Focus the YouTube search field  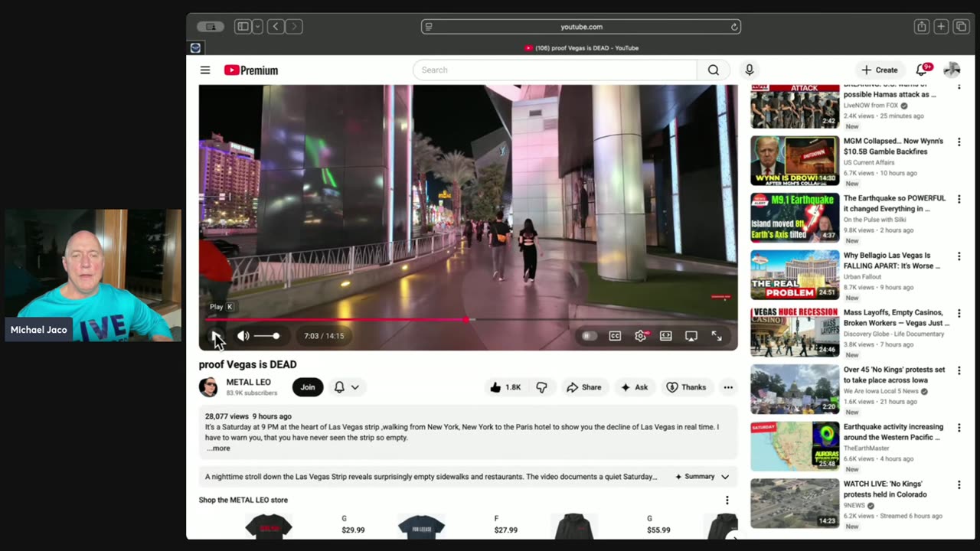[x=555, y=70]
